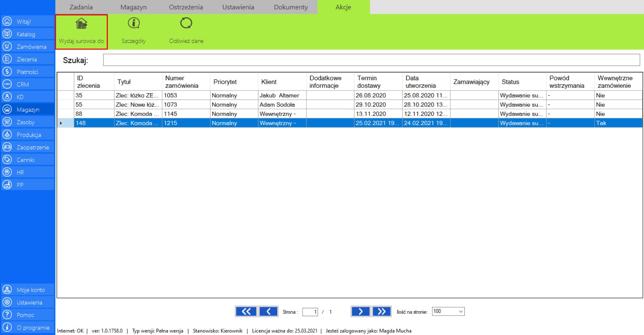Click client cell Adam Sodoła
The width and height of the screenshot is (644, 335).
coord(282,105)
